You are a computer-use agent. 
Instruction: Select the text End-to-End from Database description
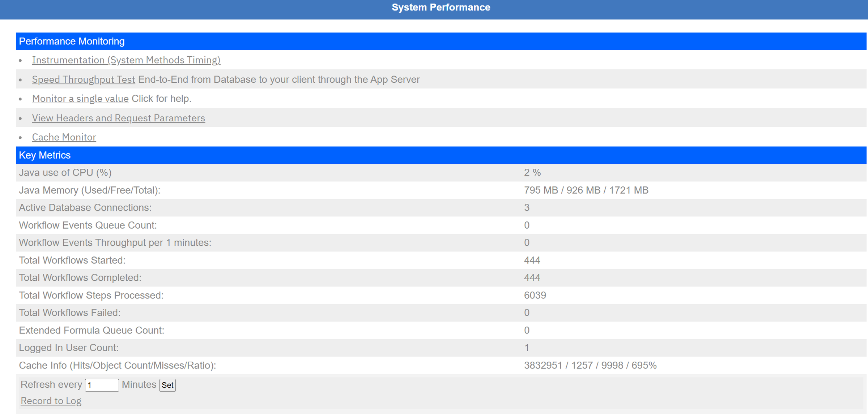pos(279,79)
